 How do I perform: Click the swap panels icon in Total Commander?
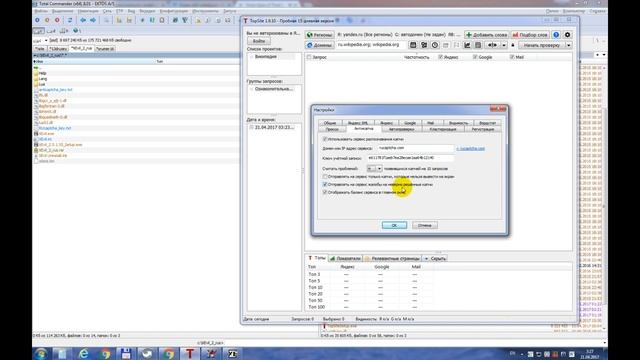coord(70,20)
